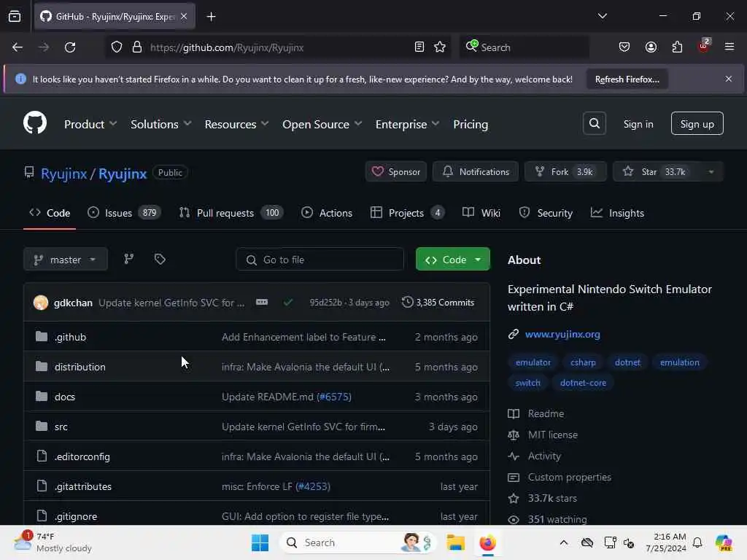Expand the Resources dropdown
The width and height of the screenshot is (747, 560).
pyautogui.click(x=237, y=124)
